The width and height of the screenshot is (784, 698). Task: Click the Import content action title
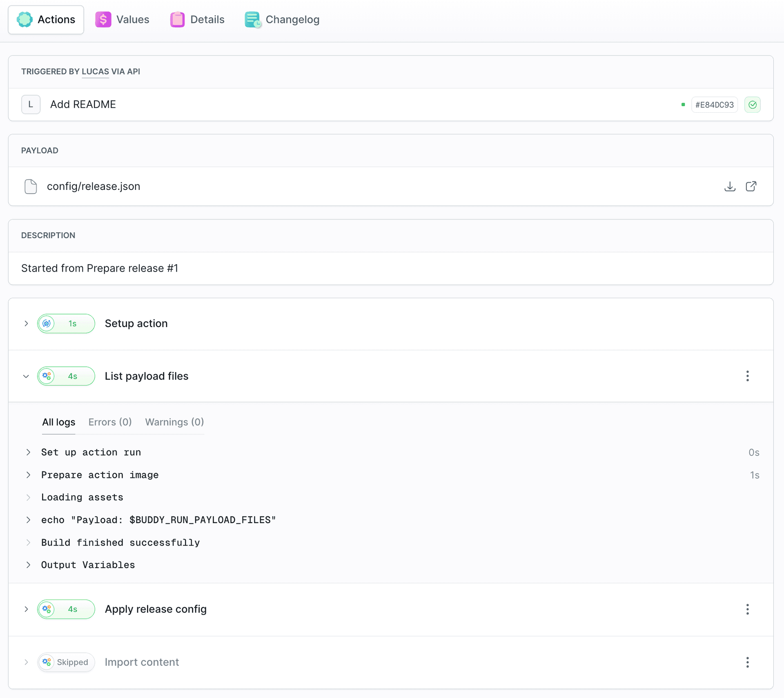click(x=142, y=662)
